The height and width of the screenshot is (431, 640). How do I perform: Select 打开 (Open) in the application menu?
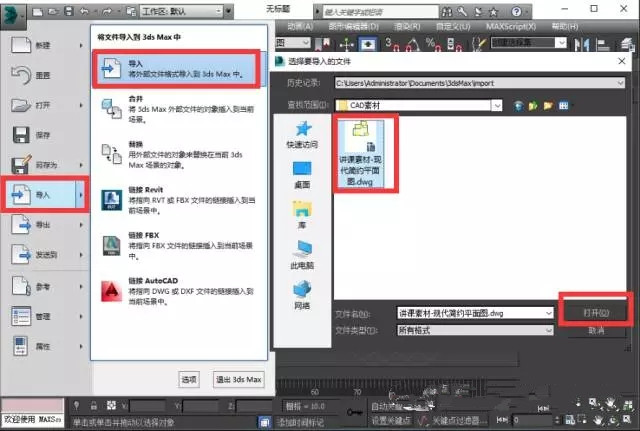coord(46,105)
